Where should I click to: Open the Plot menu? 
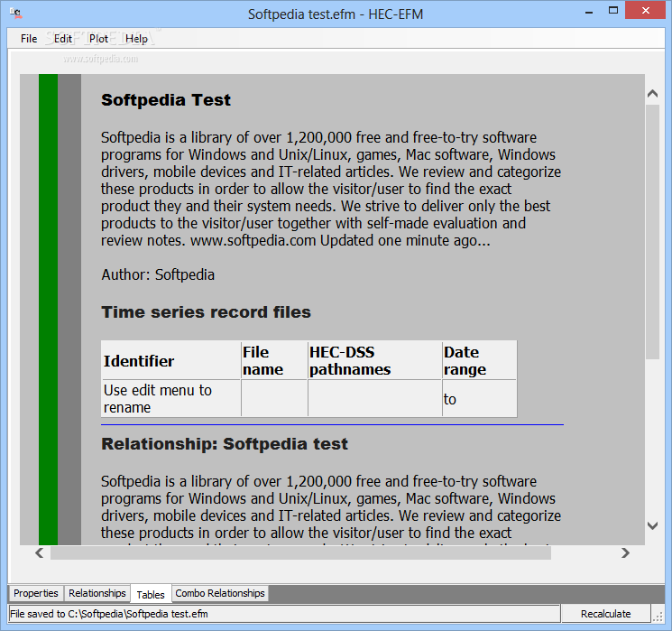pos(98,39)
